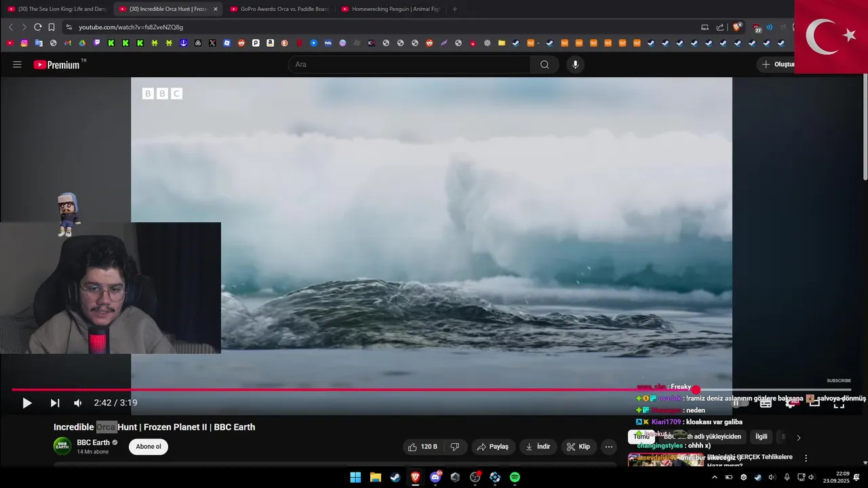Like the video with 120 B likes
Viewport: 868px width, 488px height.
422,447
